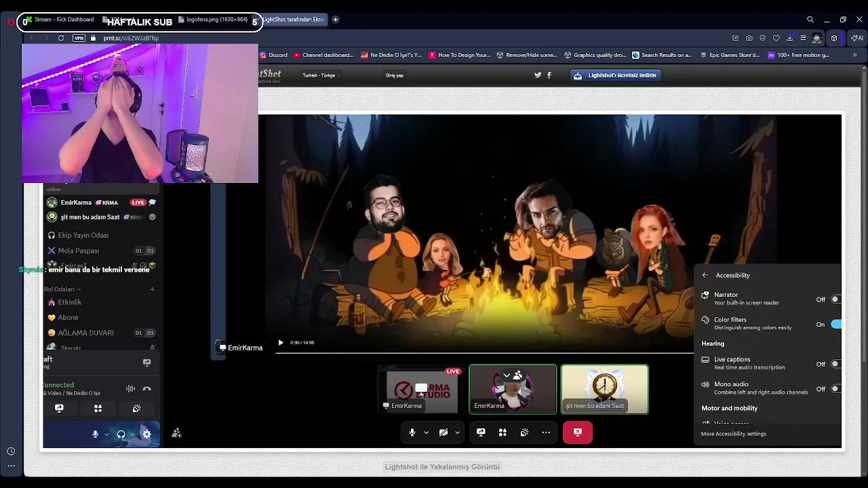This screenshot has width=868, height=488.
Task: Open Lightshot Twitter icon
Action: pos(538,75)
